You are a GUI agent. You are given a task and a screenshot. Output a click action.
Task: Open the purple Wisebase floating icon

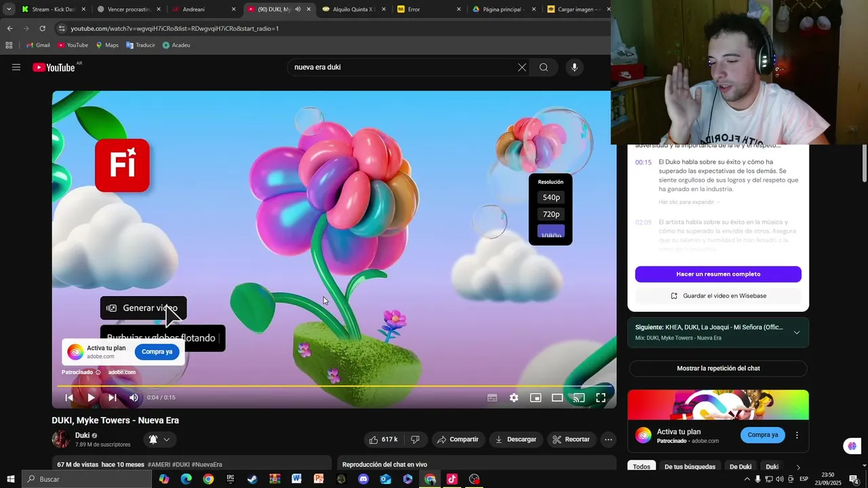point(852,446)
